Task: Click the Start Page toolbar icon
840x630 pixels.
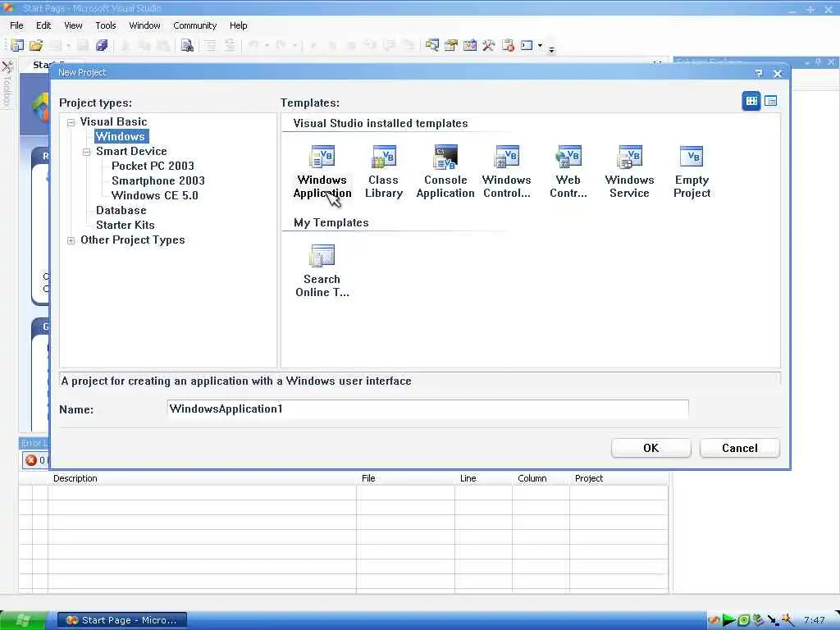Action: coord(508,46)
